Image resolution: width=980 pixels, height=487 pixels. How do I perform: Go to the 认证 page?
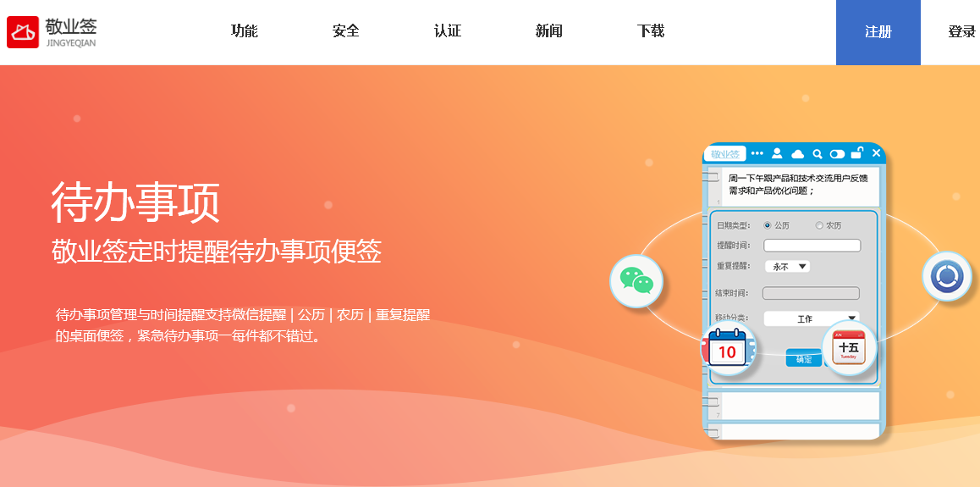tap(448, 31)
